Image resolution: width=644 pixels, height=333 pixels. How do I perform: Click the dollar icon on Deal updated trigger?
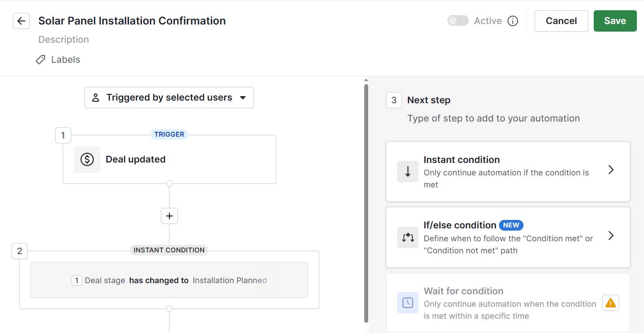(x=87, y=159)
